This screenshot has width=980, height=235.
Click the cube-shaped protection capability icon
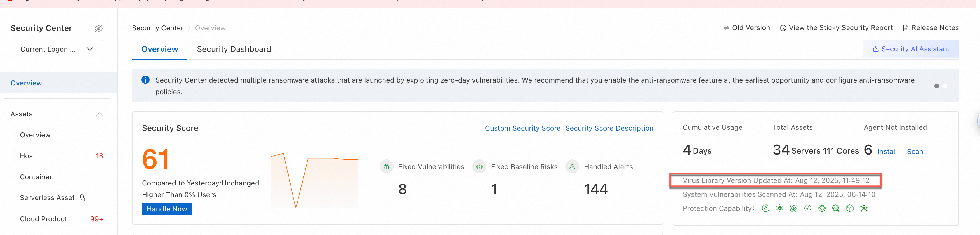tap(849, 208)
